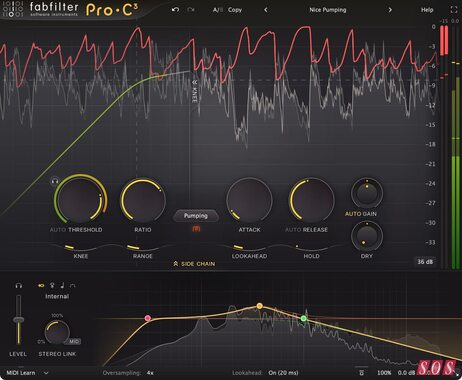Screen dimensions: 462x380
Task: Adjust the Lookahead mini slider
Action: click(x=249, y=247)
